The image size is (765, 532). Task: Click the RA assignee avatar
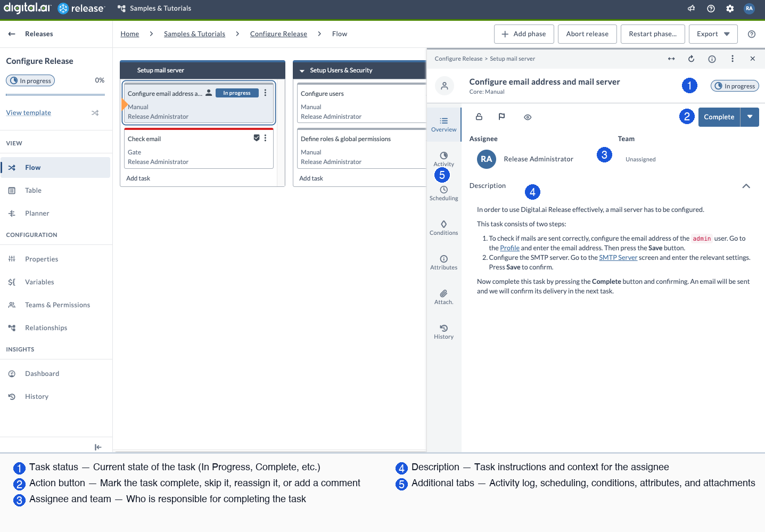click(x=486, y=159)
